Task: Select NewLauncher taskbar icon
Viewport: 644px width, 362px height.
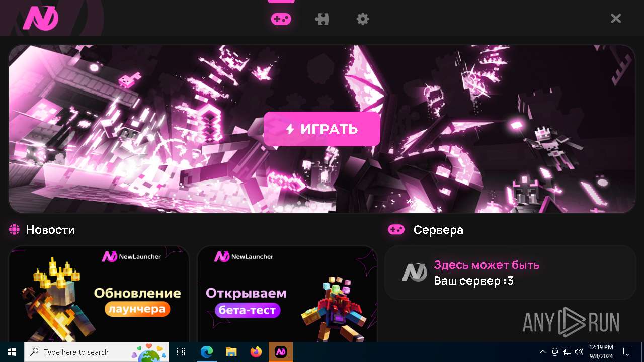Action: pos(281,352)
